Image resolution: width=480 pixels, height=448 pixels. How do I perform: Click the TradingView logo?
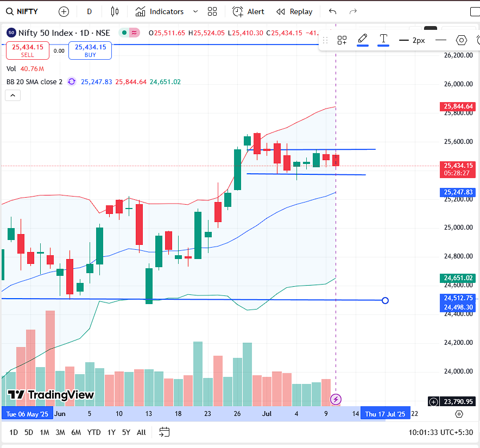coord(51,395)
